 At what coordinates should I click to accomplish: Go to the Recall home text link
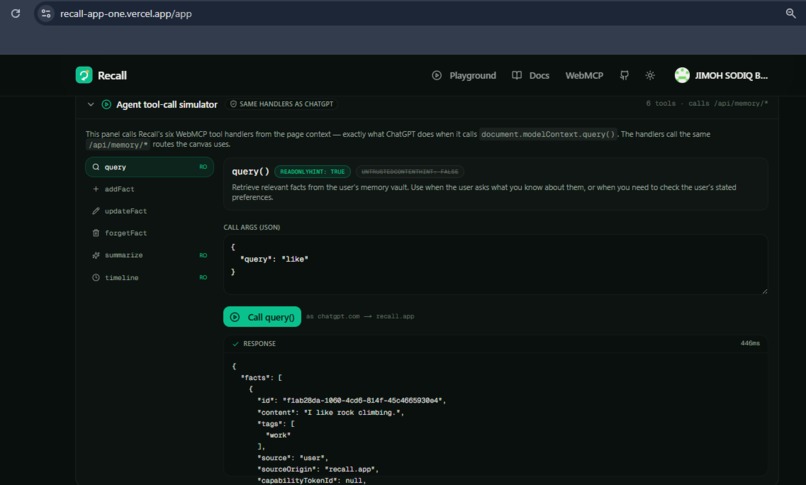tap(112, 76)
